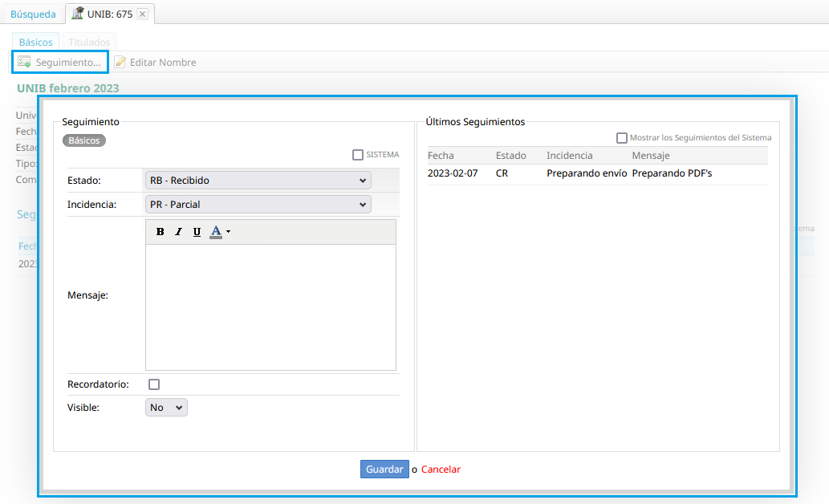Click the Guardar button
This screenshot has width=829, height=504.
(384, 469)
